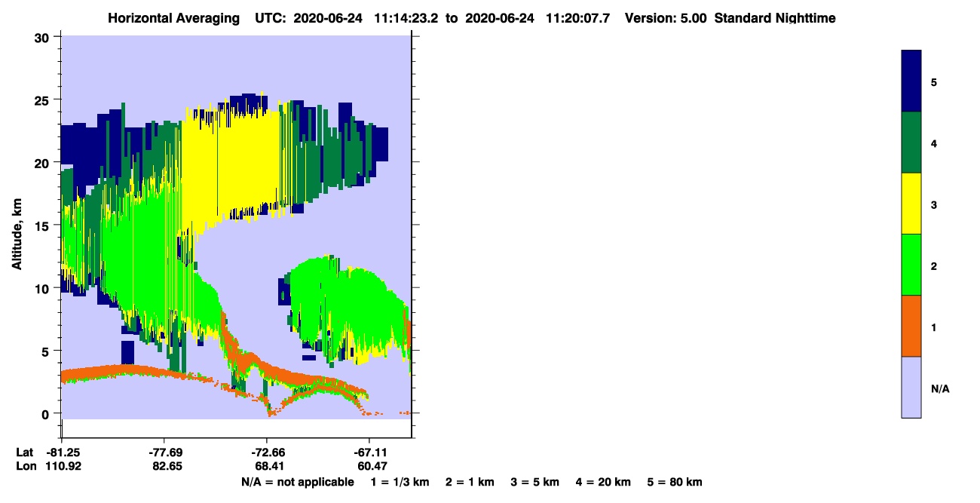Click the '3 = 5 km' legend text
Image resolution: width=980 pixels, height=503 pixels.
[534, 483]
